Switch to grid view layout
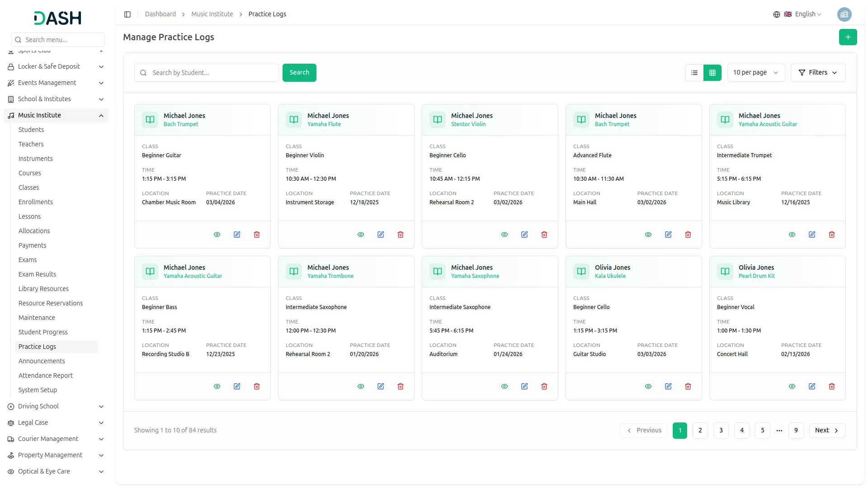 (x=712, y=73)
